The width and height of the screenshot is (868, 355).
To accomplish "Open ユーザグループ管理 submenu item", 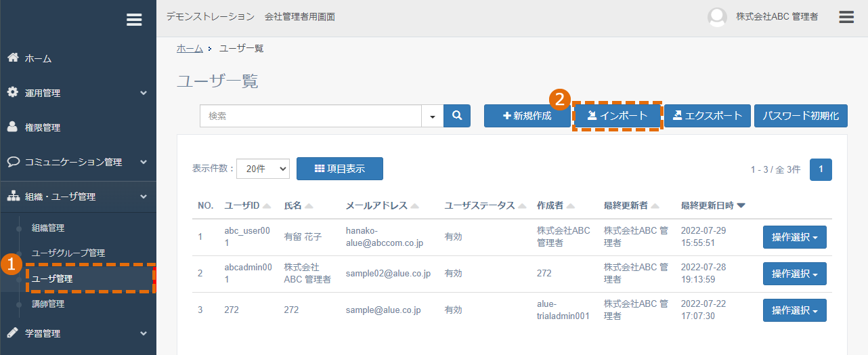I will [x=68, y=253].
